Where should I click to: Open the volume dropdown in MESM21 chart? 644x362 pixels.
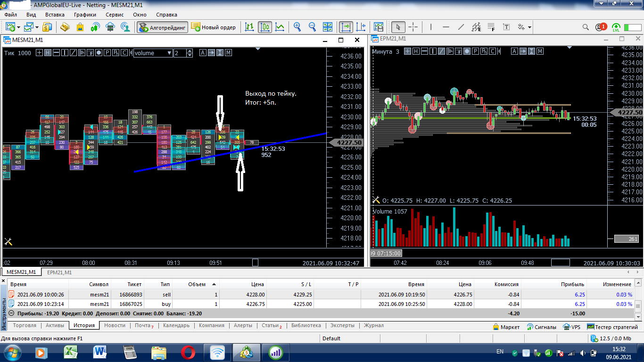(153, 53)
